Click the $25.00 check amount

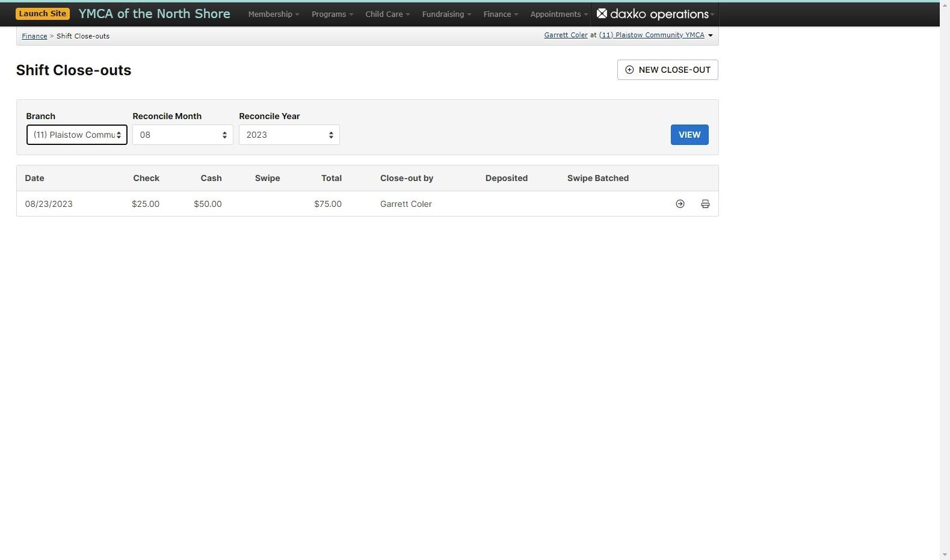click(146, 204)
